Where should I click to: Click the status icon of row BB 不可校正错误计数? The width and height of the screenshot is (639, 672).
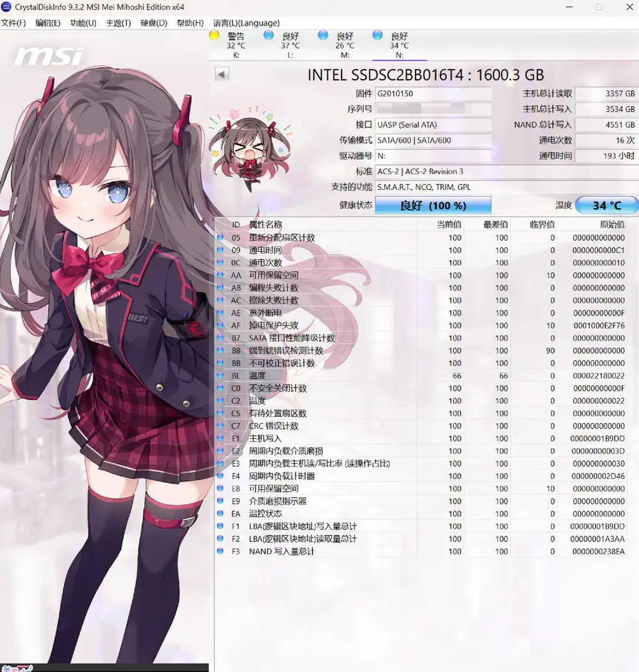(x=220, y=363)
